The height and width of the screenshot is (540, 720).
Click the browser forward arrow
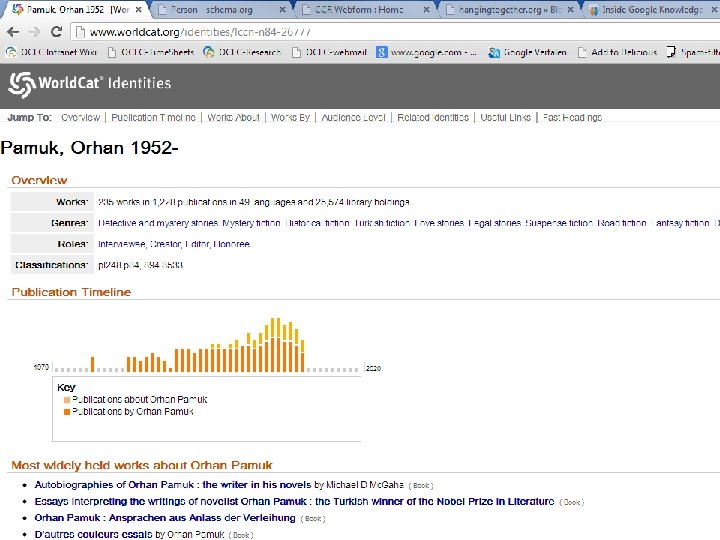(34, 32)
